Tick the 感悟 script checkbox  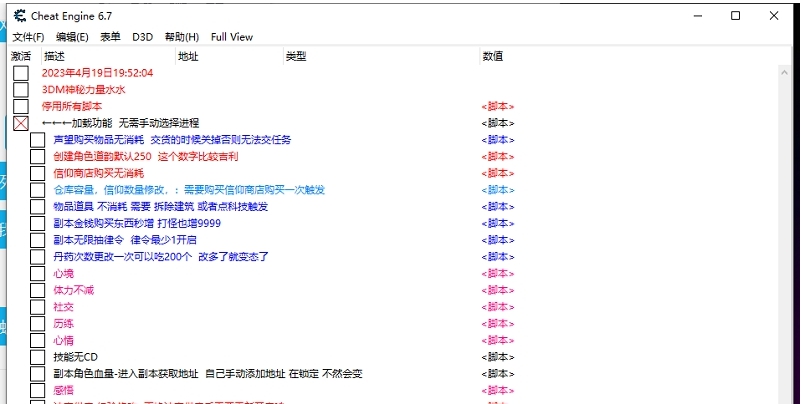pyautogui.click(x=37, y=390)
